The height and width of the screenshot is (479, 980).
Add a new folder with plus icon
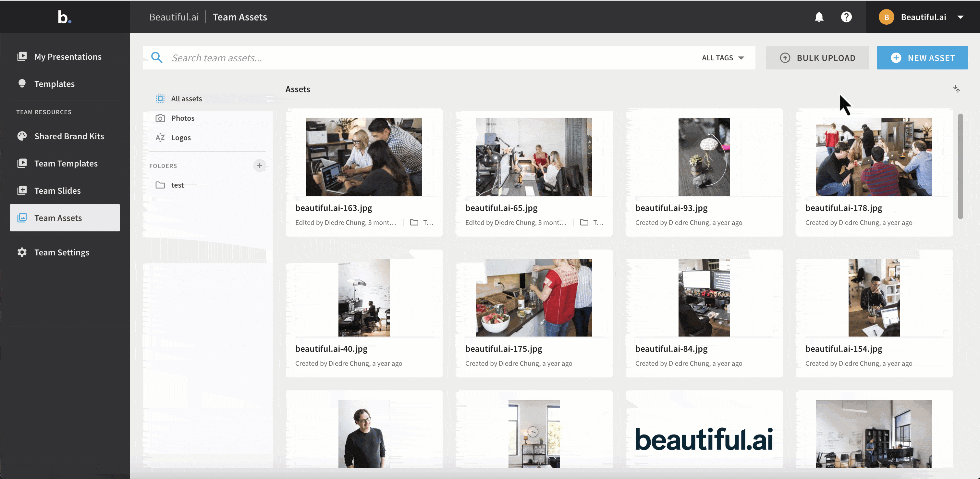coord(260,166)
